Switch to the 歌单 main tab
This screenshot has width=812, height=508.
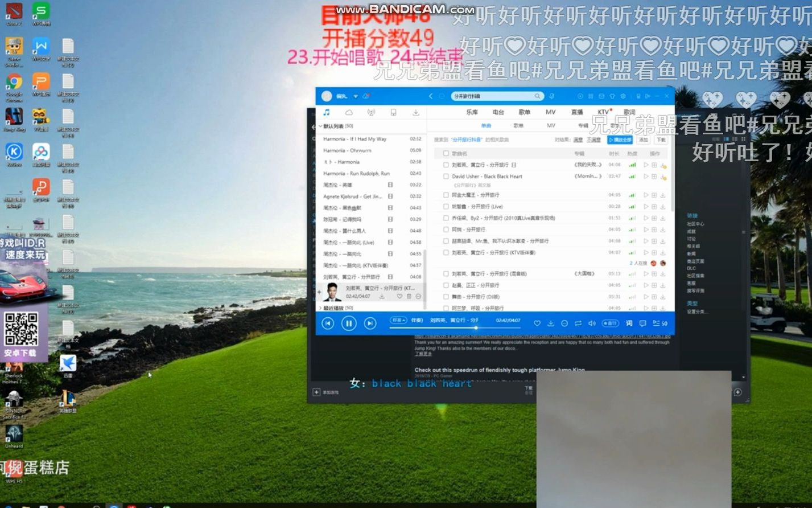(x=524, y=112)
